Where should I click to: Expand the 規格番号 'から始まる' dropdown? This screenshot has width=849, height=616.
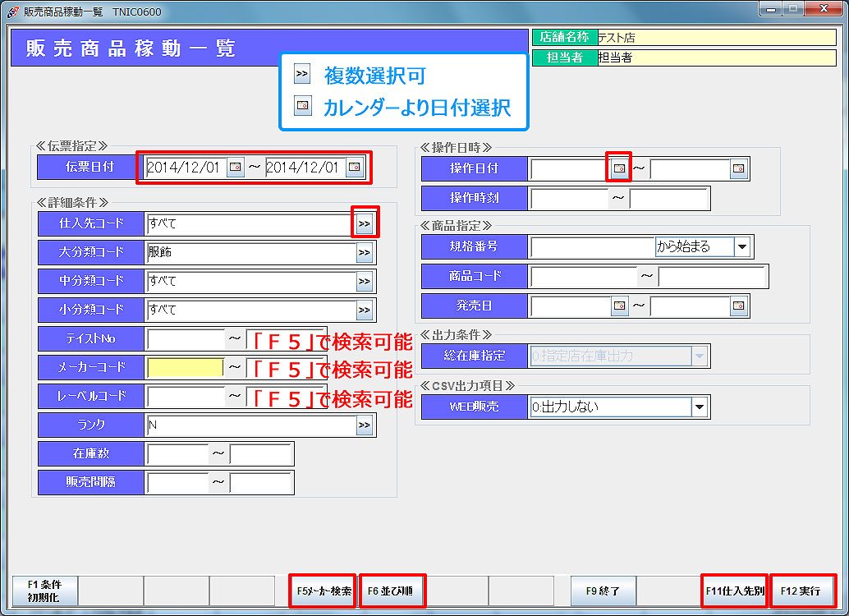(x=742, y=246)
